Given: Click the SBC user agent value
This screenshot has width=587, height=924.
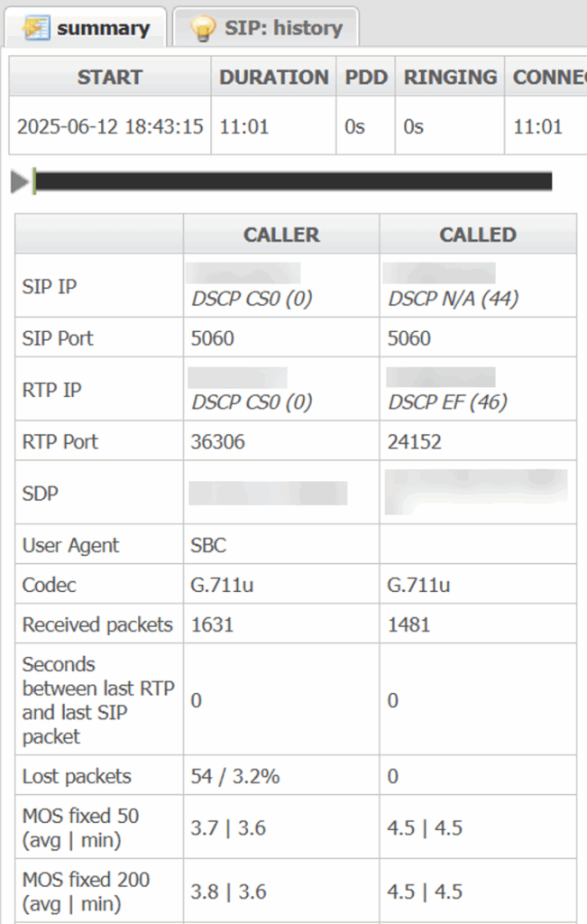Looking at the screenshot, I should (209, 545).
